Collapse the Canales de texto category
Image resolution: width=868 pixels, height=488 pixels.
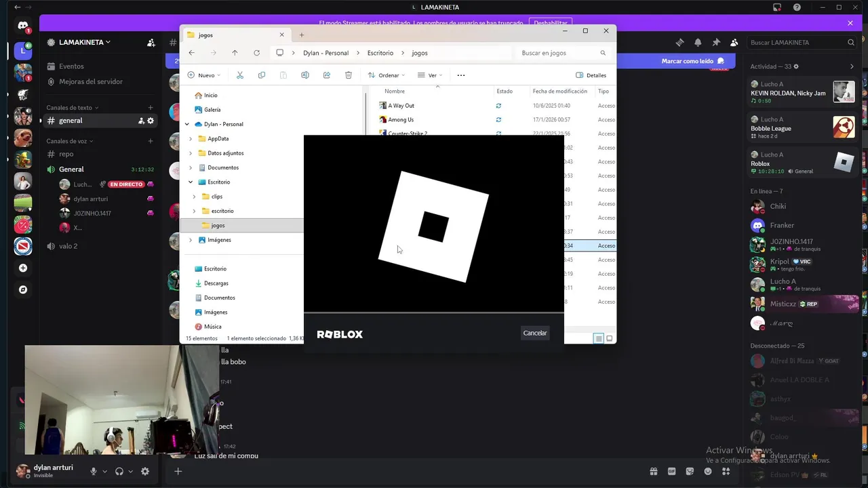pyautogui.click(x=72, y=108)
